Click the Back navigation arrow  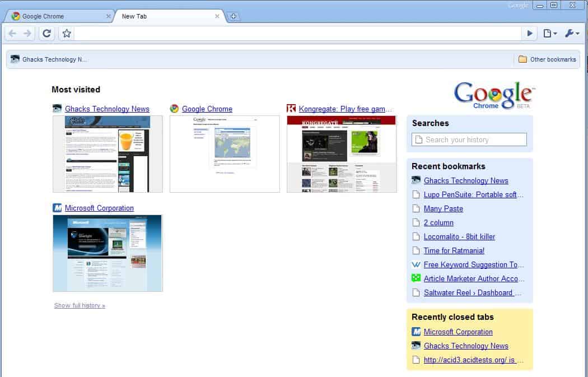click(x=12, y=34)
